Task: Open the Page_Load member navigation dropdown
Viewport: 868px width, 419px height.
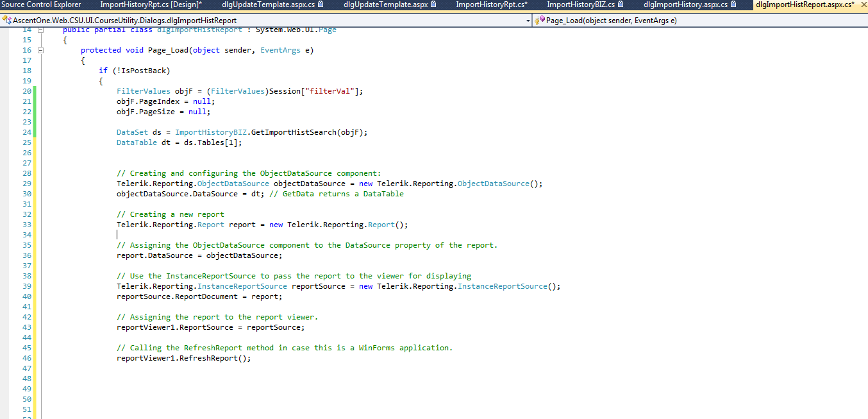Action: coord(700,21)
